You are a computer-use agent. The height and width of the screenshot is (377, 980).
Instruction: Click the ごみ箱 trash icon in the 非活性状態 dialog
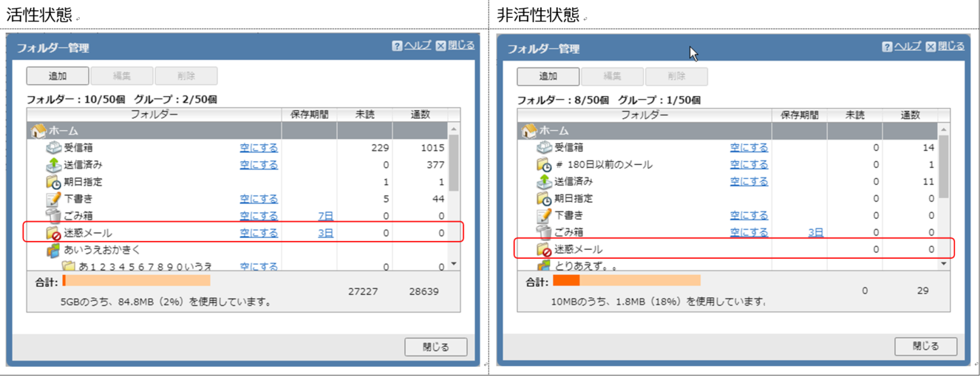544,232
